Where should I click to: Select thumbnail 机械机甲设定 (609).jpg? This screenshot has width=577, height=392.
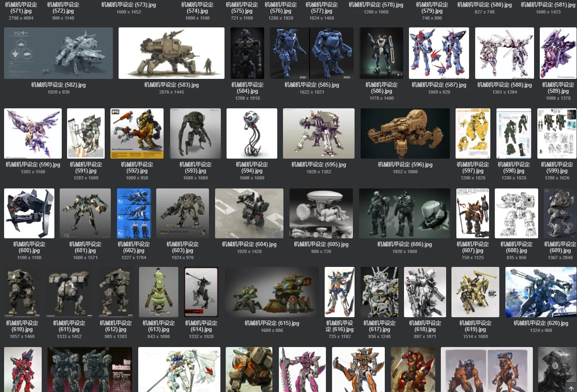coord(560,213)
